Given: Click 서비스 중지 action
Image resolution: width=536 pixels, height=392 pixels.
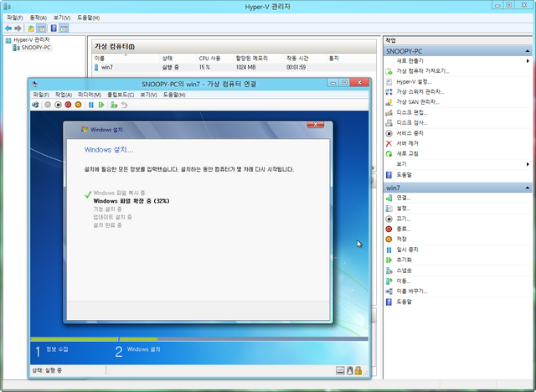Looking at the screenshot, I should click(410, 133).
